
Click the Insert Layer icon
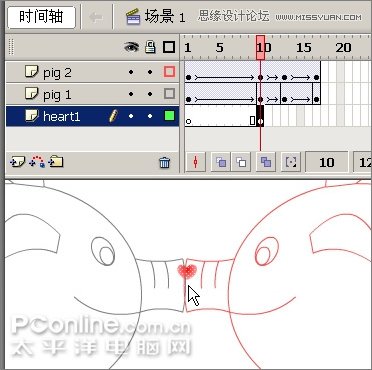(x=17, y=162)
